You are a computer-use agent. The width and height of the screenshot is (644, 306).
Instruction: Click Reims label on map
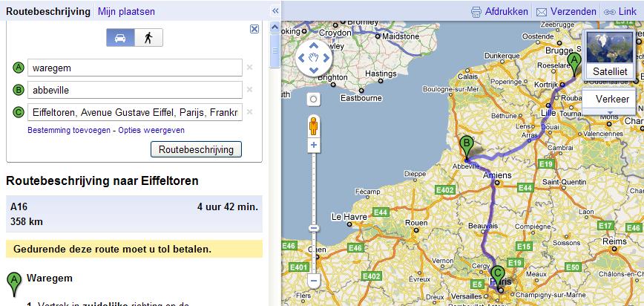point(614,241)
